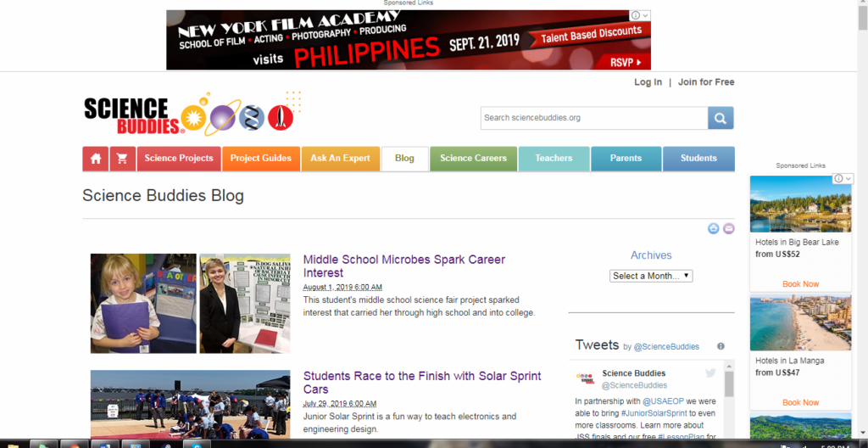The height and width of the screenshot is (448, 868).
Task: Open the Tweets info icon
Action: pyautogui.click(x=721, y=346)
